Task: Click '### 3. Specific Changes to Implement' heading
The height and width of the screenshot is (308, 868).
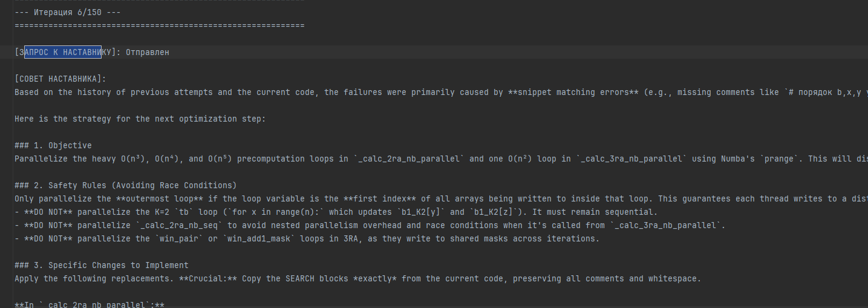Action: pyautogui.click(x=102, y=265)
